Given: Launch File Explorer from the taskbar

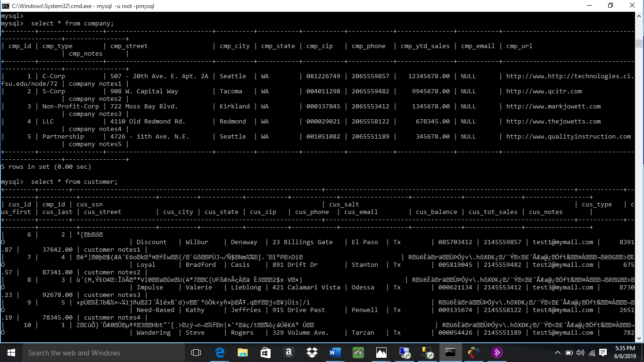Looking at the screenshot, I should (x=243, y=353).
